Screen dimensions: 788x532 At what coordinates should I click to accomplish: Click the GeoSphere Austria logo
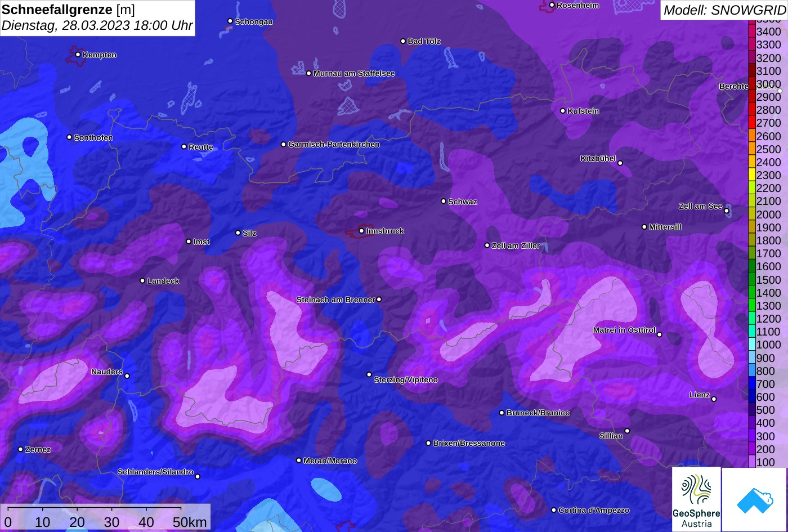(x=696, y=499)
